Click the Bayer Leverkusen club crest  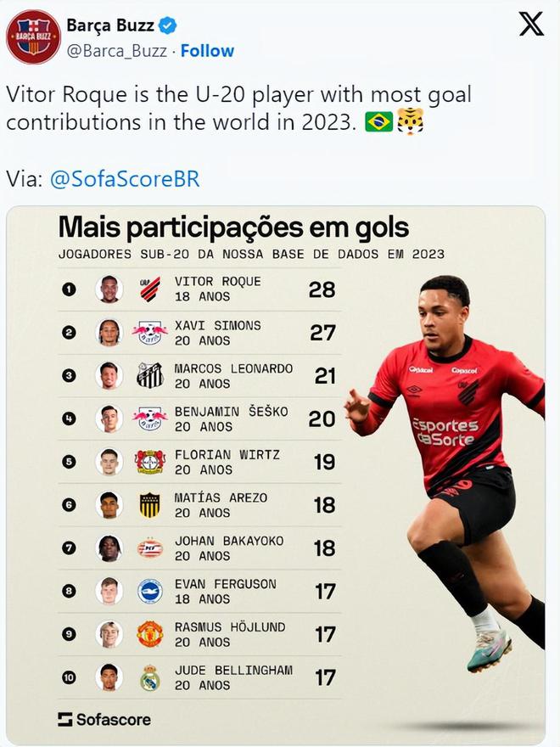point(150,462)
